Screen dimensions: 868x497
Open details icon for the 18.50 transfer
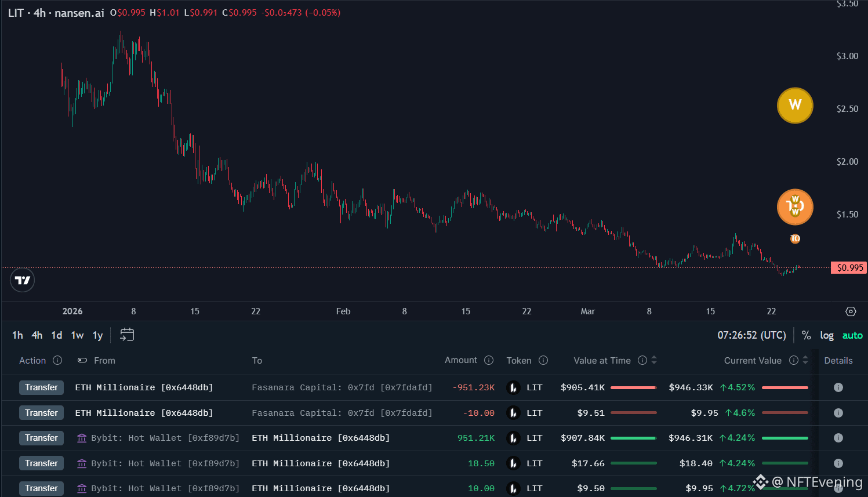click(838, 463)
